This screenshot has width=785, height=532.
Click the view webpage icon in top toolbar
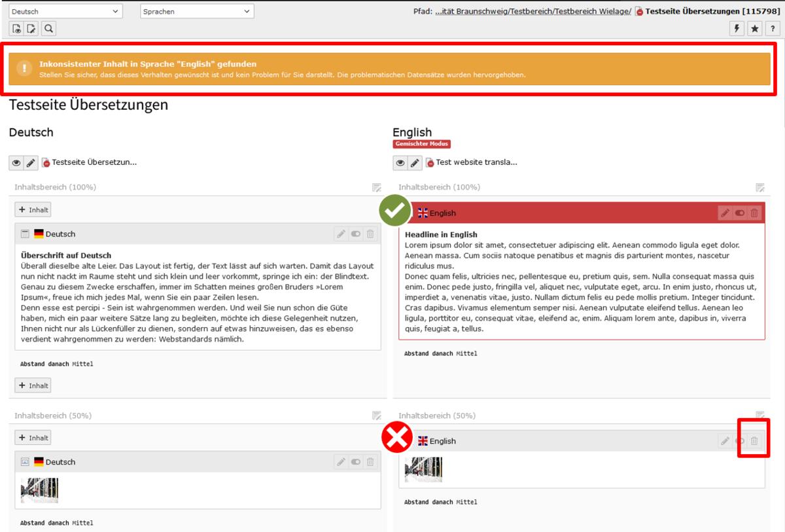click(x=16, y=28)
